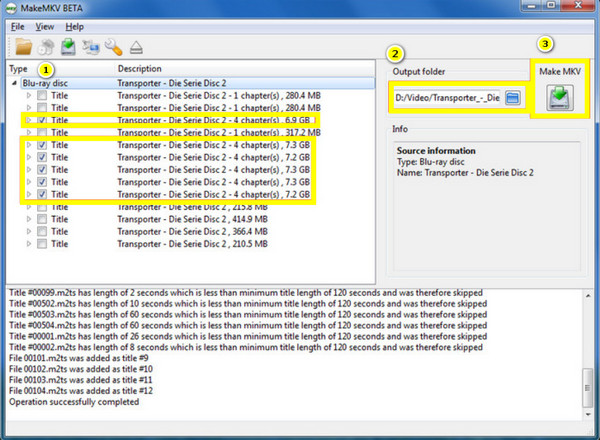Viewport: 600px width, 440px height.
Task: Click 'Type: Blu-ray disc' info text
Action: point(430,161)
